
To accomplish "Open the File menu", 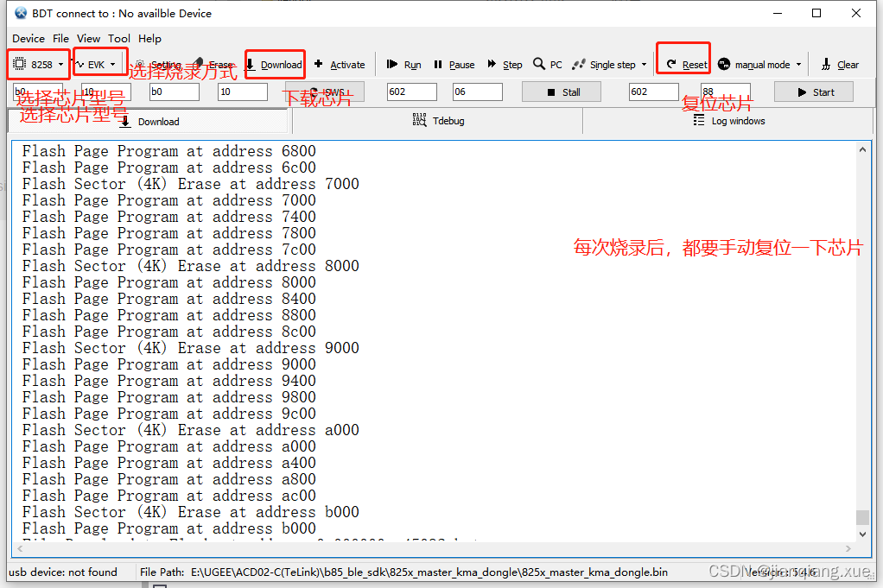I will 60,38.
